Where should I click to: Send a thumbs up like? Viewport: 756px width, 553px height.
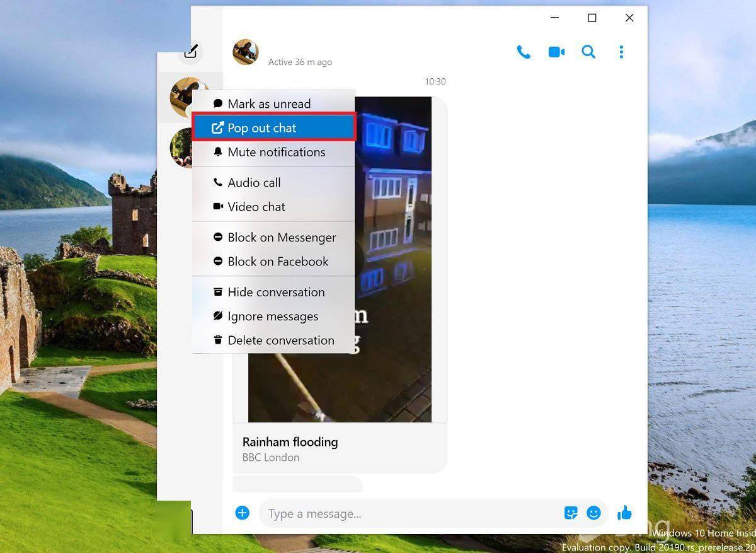click(x=624, y=513)
